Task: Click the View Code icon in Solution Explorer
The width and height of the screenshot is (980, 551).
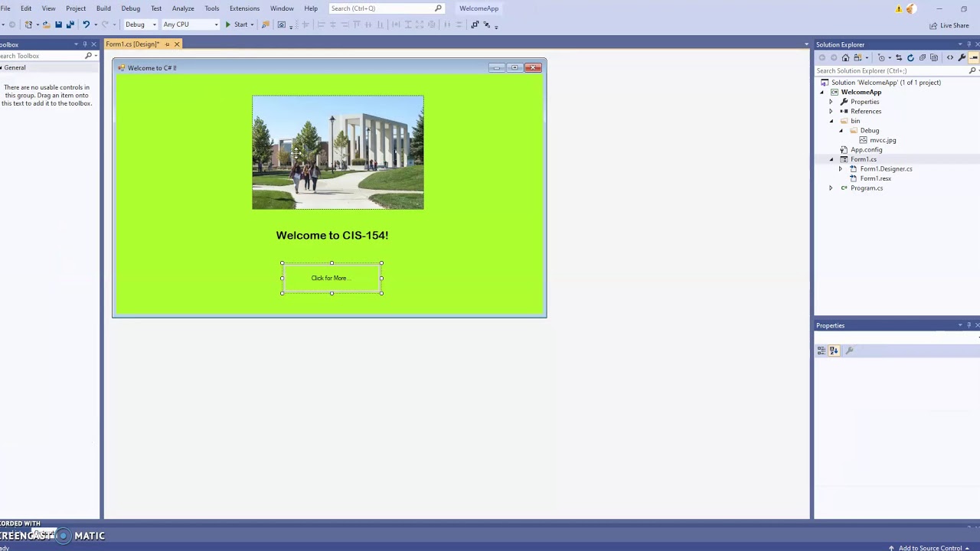Action: click(x=950, y=57)
